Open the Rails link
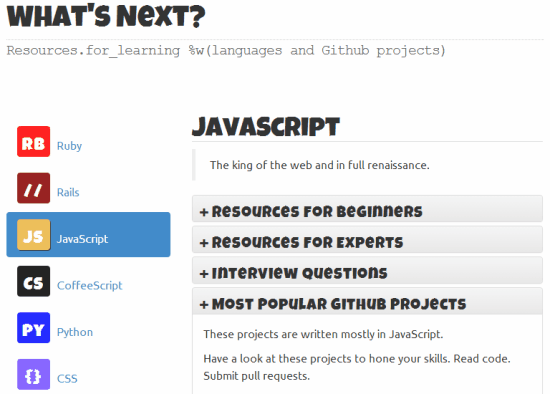550x394 pixels. click(x=68, y=192)
